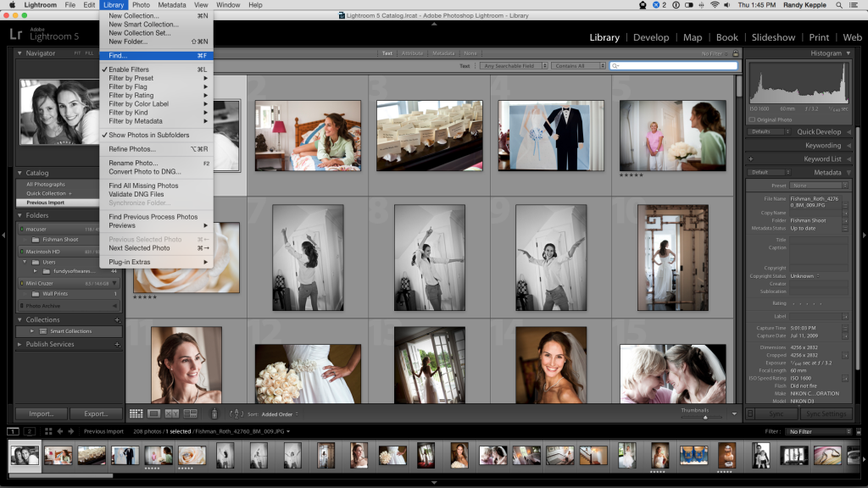
Task: Select the Painter spray can tool
Action: (214, 413)
